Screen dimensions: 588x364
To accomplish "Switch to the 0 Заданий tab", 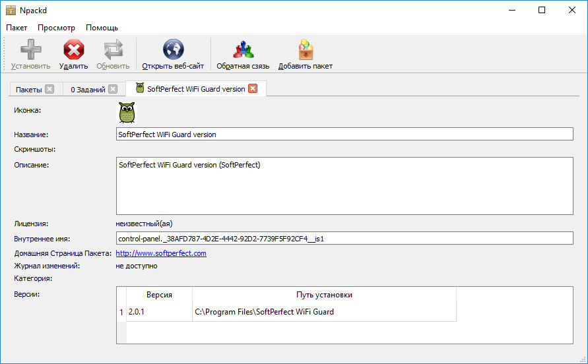I will tap(88, 90).
